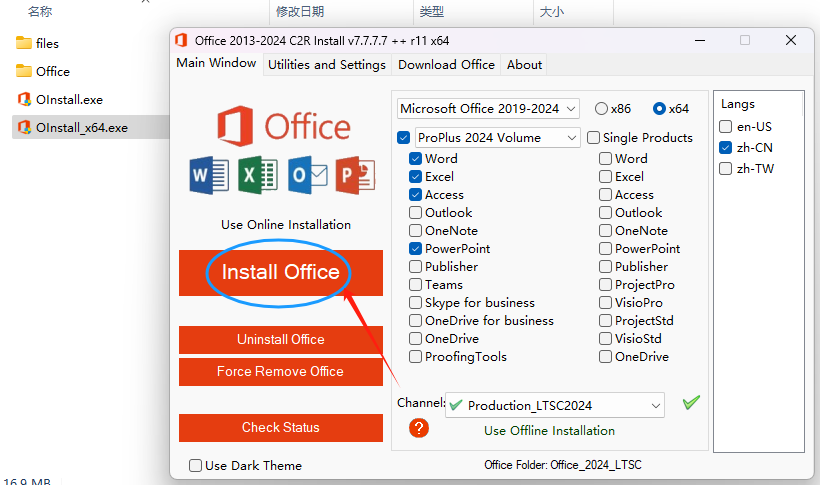The image size is (820, 485).
Task: Click the green checkmark beside the Channel dropdown
Action: pos(691,402)
